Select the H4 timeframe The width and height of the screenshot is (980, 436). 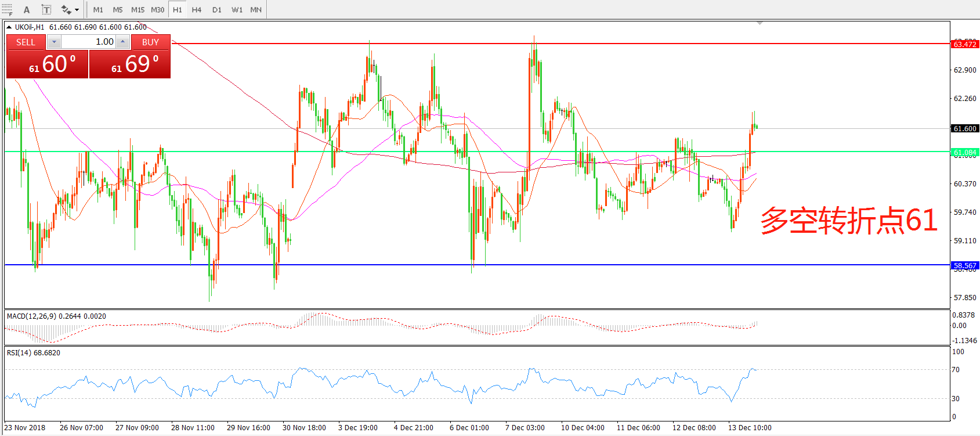[197, 10]
